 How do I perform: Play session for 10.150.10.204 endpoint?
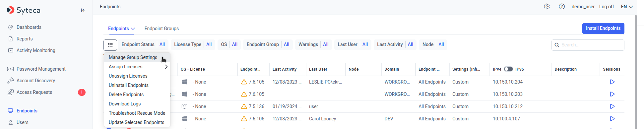612,82
